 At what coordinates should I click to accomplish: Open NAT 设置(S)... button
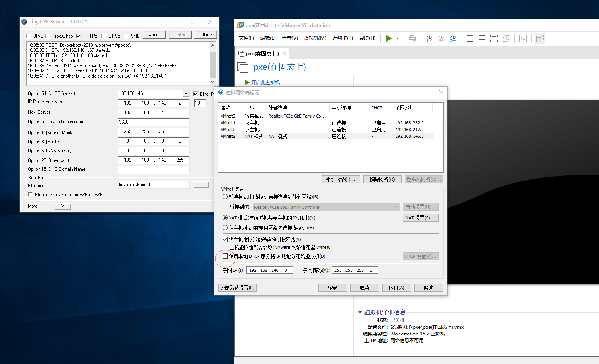(420, 218)
